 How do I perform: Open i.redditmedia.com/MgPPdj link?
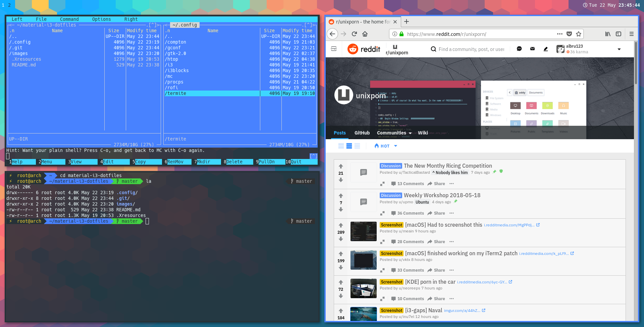(x=512, y=225)
